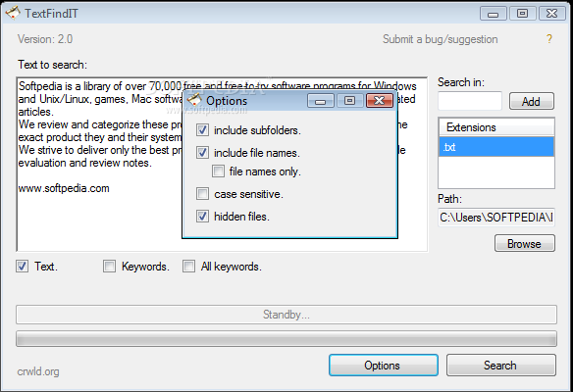Click Browse to choose a path
The width and height of the screenshot is (573, 392).
525,243
